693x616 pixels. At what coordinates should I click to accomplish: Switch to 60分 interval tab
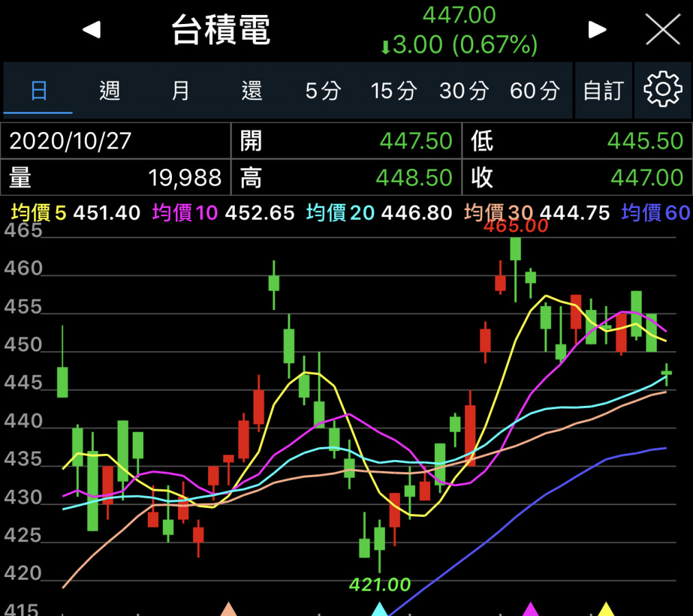click(x=535, y=90)
